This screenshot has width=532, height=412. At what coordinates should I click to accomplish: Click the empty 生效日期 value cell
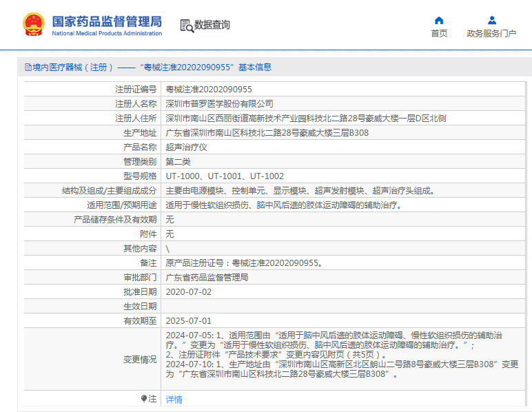click(x=343, y=307)
